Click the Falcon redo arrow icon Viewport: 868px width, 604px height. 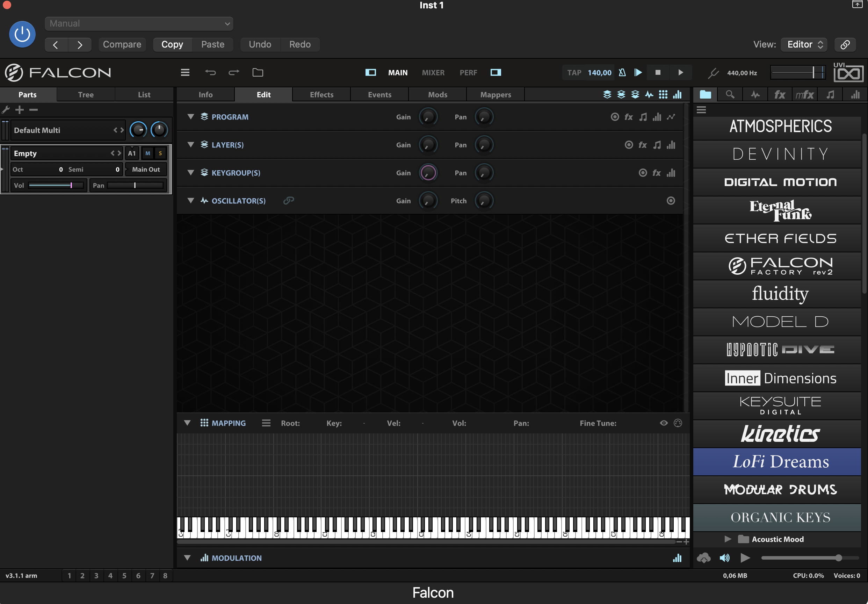(234, 72)
